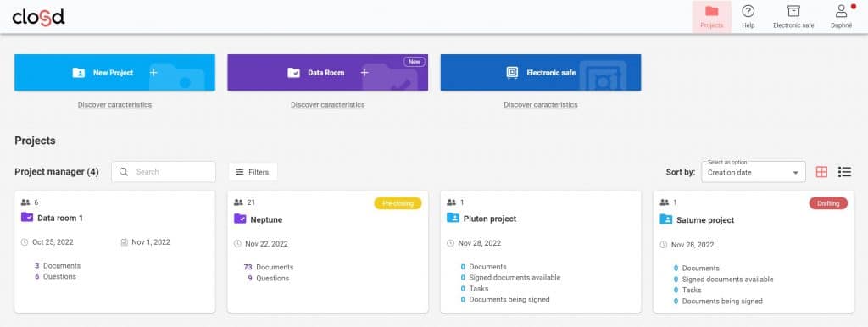Click the clock icon beside Oct 25, 2022
Screen dimensions: 868x327
pos(25,241)
